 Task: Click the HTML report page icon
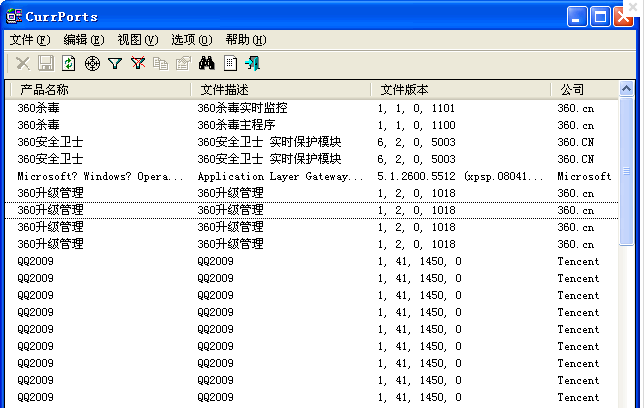tap(230, 64)
